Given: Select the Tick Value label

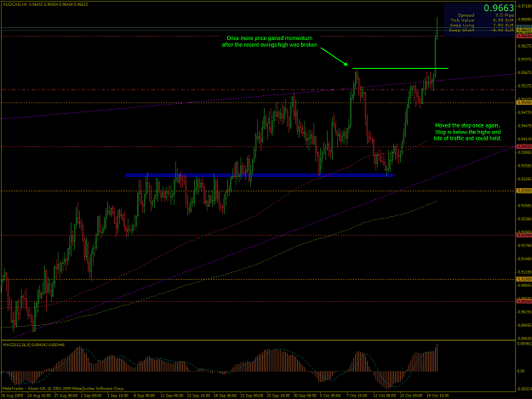Looking at the screenshot, I should tap(462, 20).
